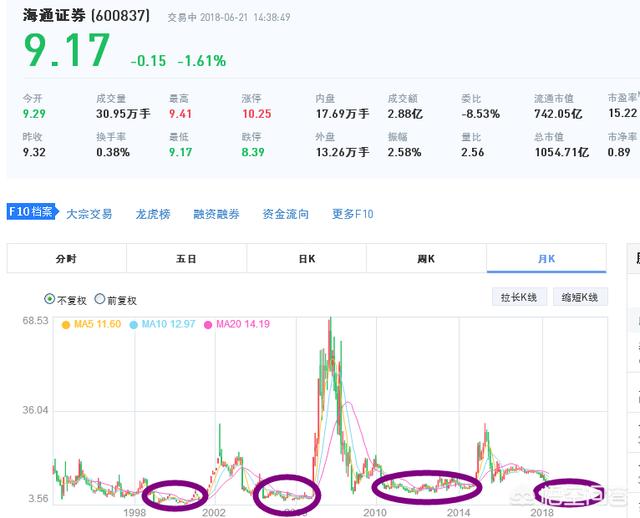Switch to the 分时 chart tab

click(x=66, y=258)
